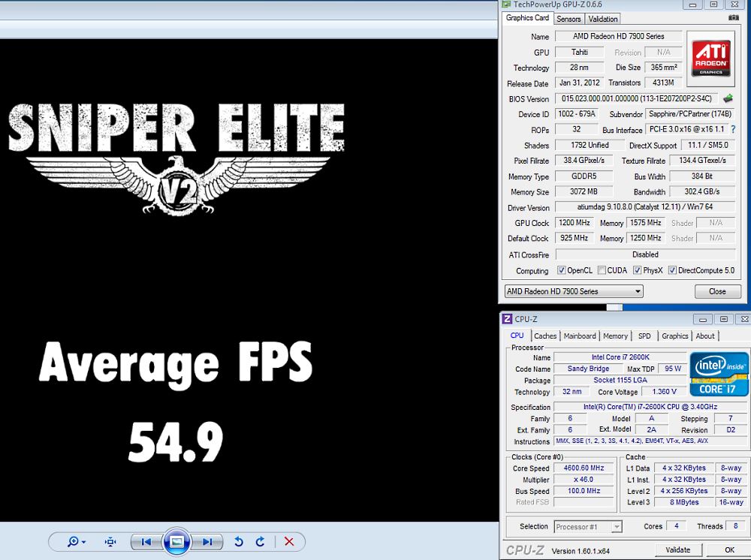Click the Release Date Jan 31, 2012 value
Image resolution: width=751 pixels, height=560 pixels.
pyautogui.click(x=580, y=83)
